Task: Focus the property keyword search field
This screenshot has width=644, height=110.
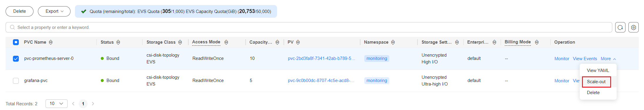Action: click(x=309, y=27)
